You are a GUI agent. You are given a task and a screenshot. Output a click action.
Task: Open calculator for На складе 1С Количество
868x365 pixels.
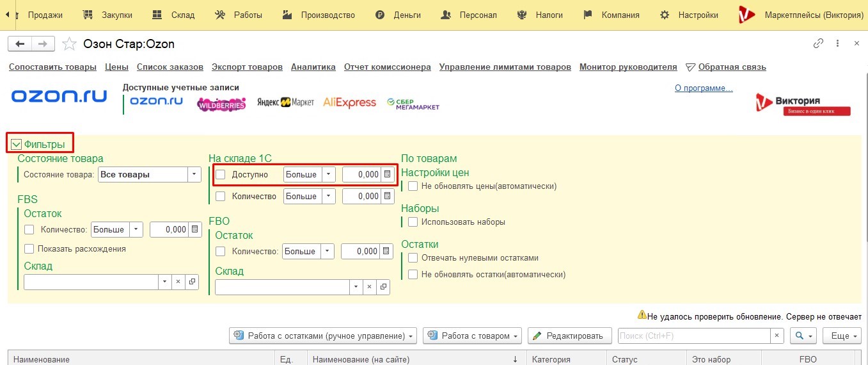(388, 196)
